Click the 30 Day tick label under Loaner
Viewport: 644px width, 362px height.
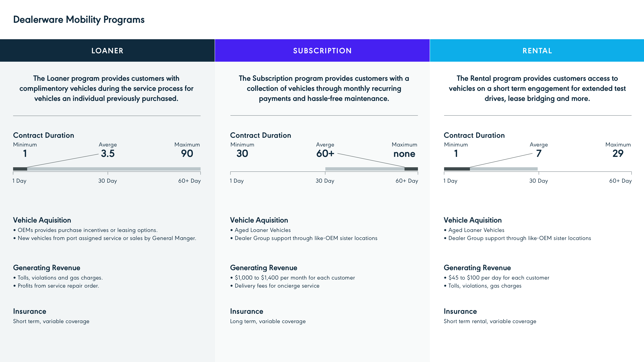click(108, 181)
